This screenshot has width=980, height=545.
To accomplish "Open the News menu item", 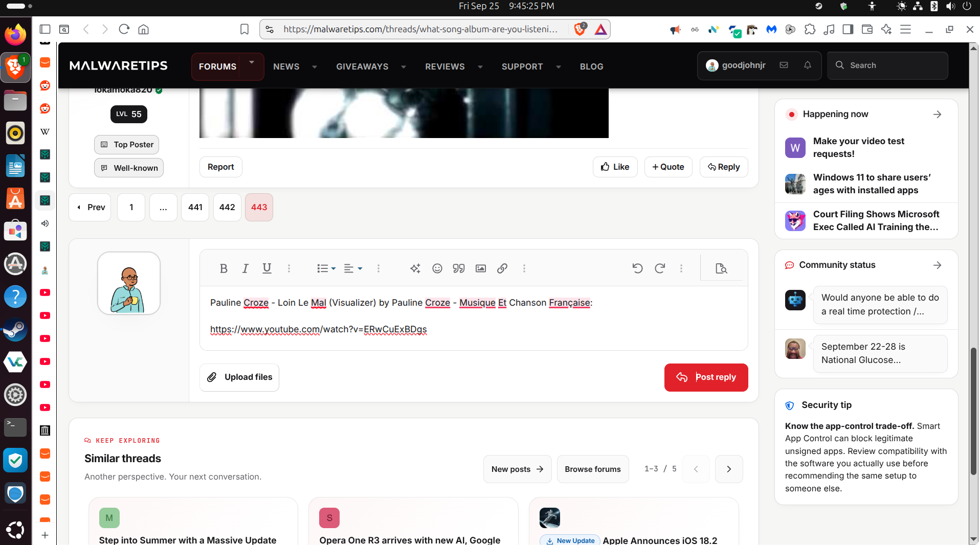I will (286, 66).
